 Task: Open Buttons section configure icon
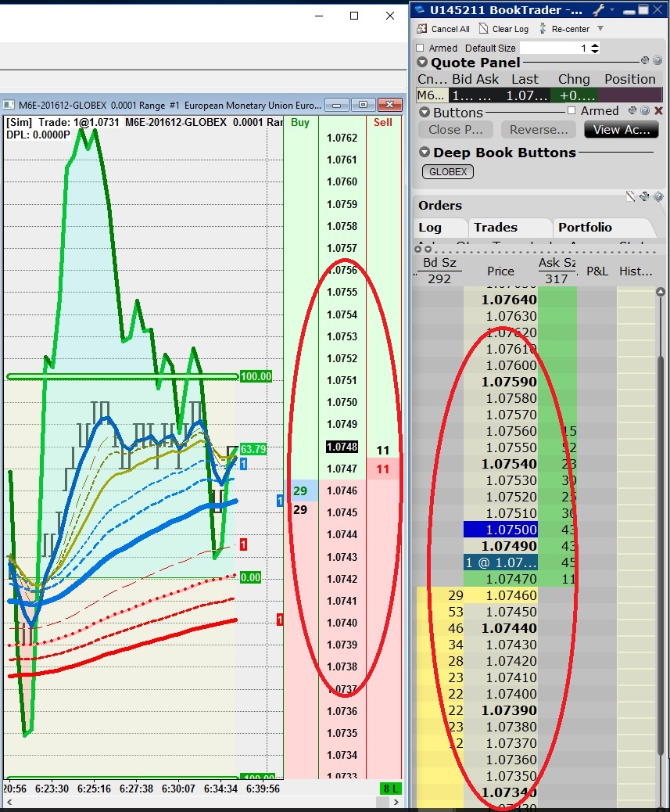point(632,110)
